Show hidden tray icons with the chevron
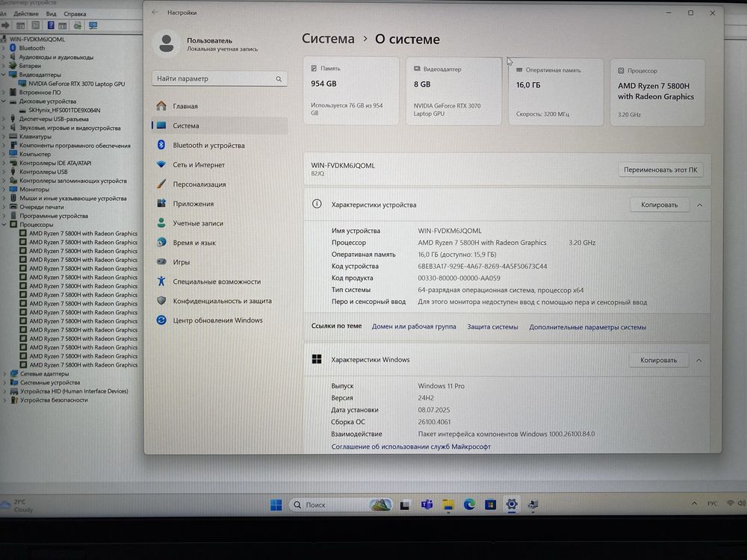 click(x=694, y=503)
